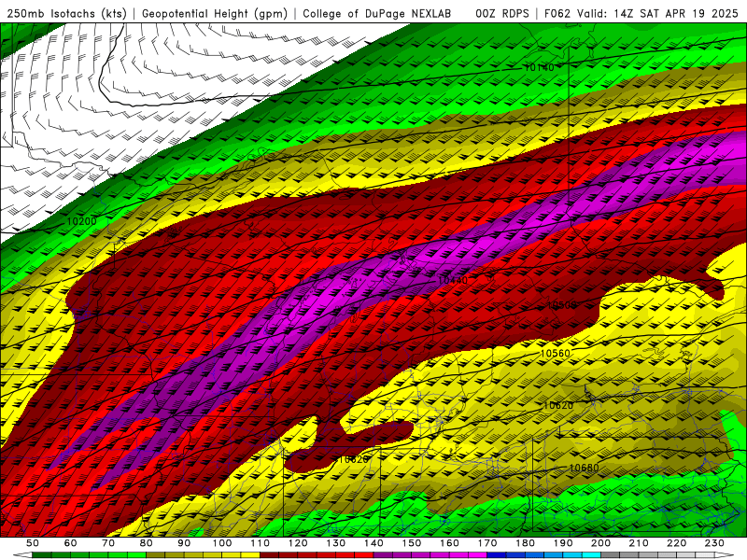The width and height of the screenshot is (747, 560).
Task: Click the 10620 label between 10560 and 10680
Action: [x=558, y=406]
